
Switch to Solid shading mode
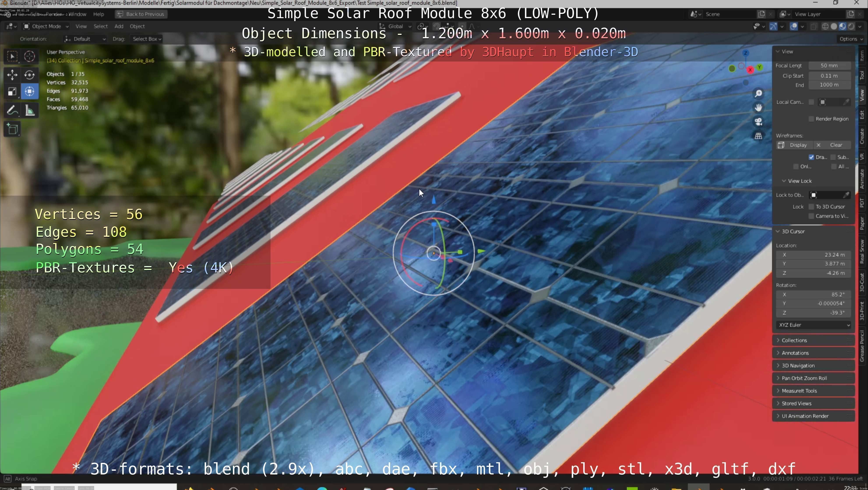(x=834, y=26)
